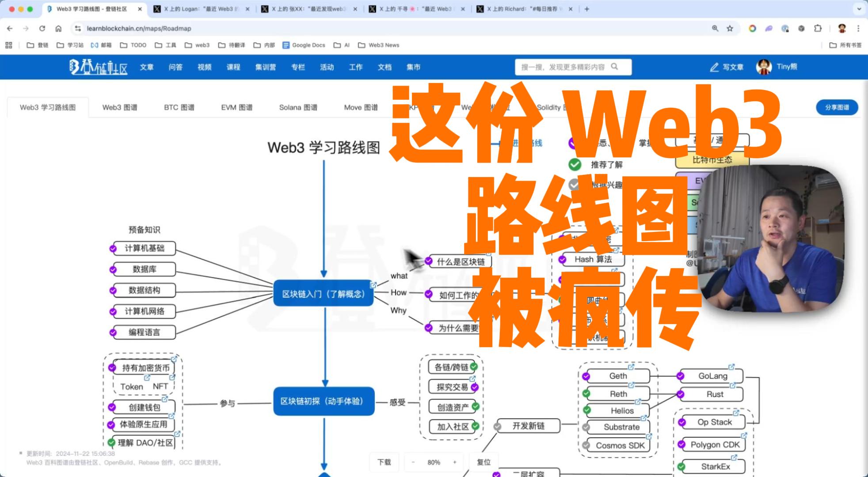This screenshot has width=868, height=477.
Task: Click the 分享图谱 button
Action: 837,107
